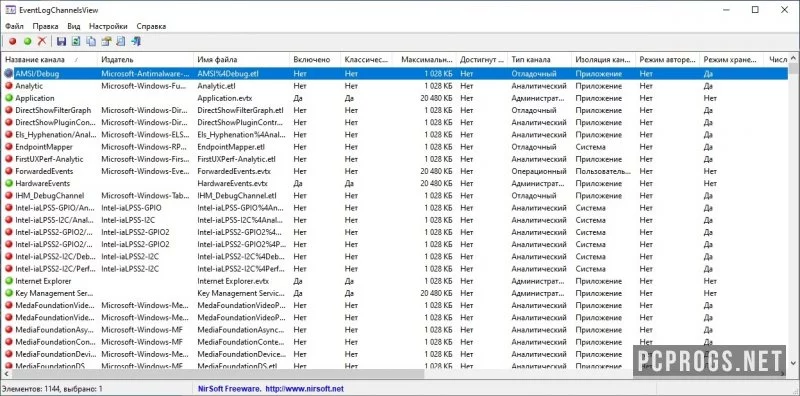Select the Intel-iaLPSS2-I2C/Perf... channel row

coord(395,269)
